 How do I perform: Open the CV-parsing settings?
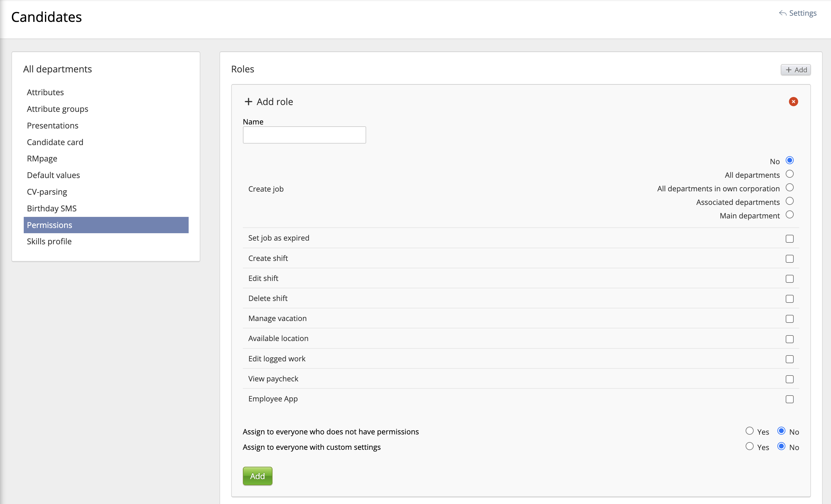[x=47, y=192]
